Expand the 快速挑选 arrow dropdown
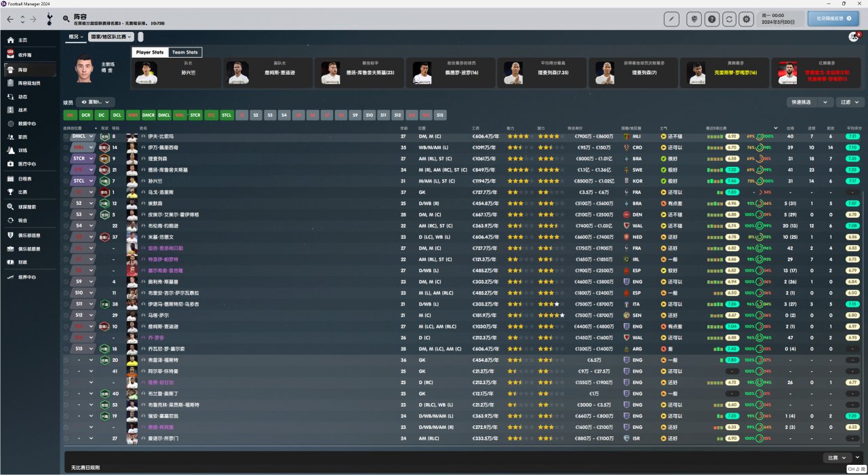The image size is (868, 475). click(825, 102)
